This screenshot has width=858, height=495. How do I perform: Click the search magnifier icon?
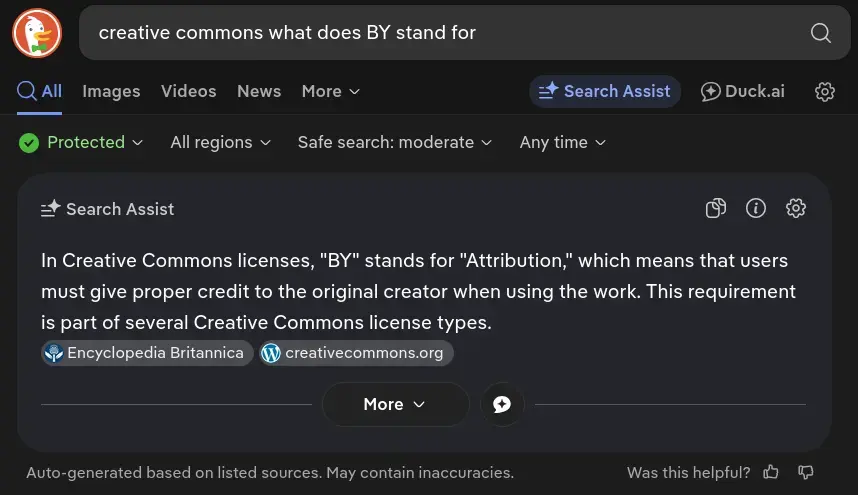pos(821,33)
